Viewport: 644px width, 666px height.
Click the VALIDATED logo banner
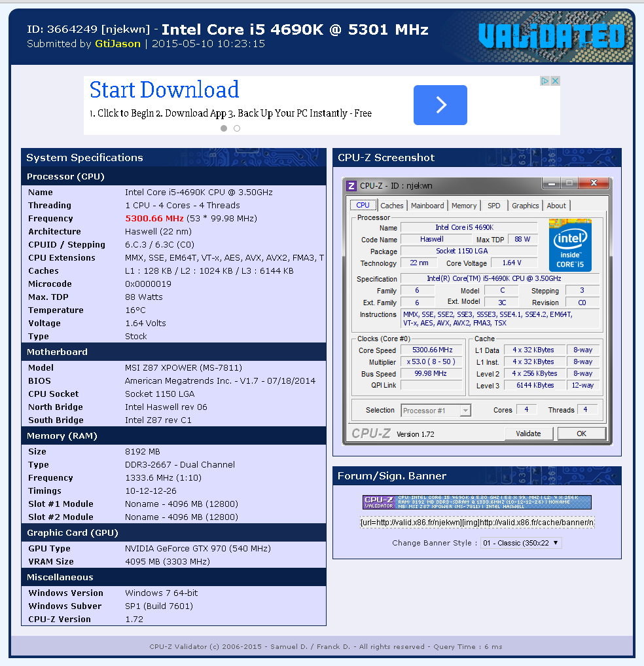point(552,36)
